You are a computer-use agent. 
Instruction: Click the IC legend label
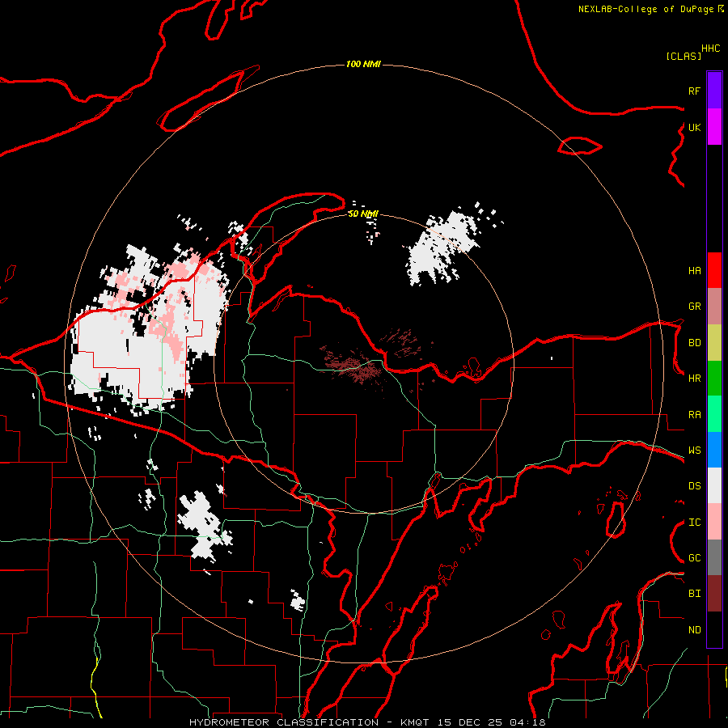(694, 523)
